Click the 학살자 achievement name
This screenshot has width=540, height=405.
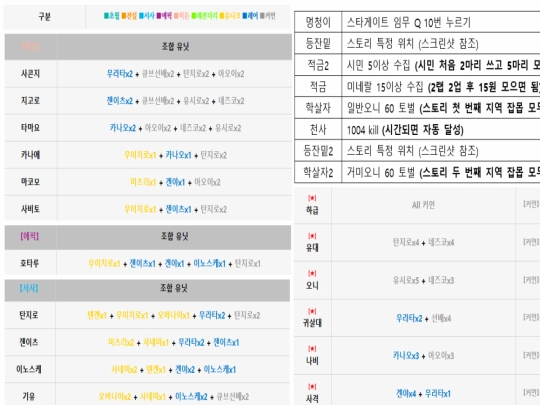pos(318,108)
